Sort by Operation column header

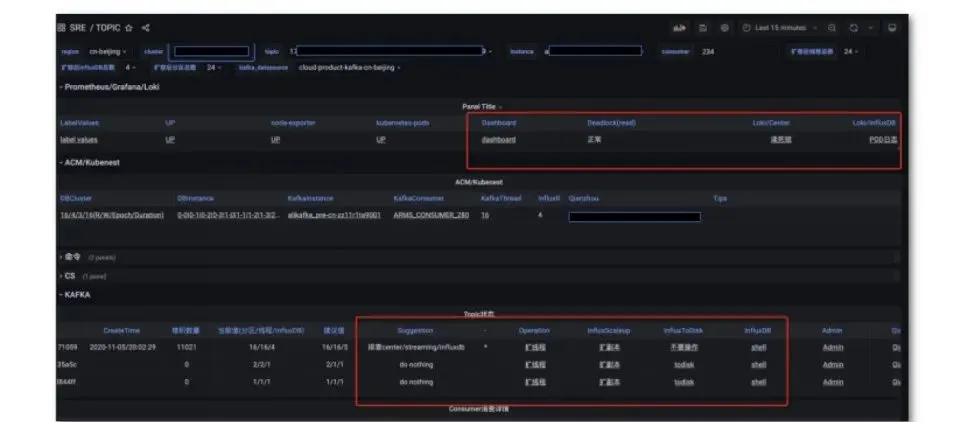coord(534,331)
